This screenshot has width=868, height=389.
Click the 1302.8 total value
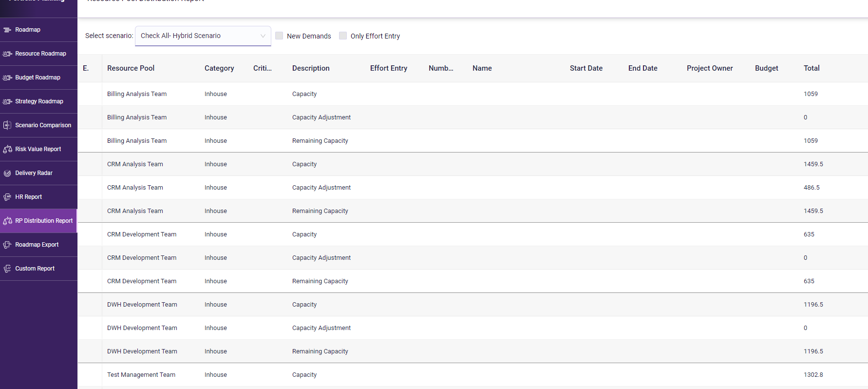(x=813, y=375)
